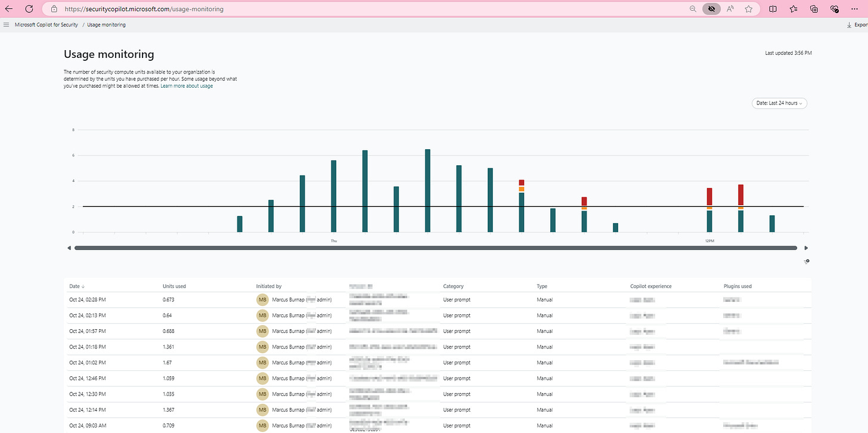
Task: Click the Units used column header
Action: point(174,286)
